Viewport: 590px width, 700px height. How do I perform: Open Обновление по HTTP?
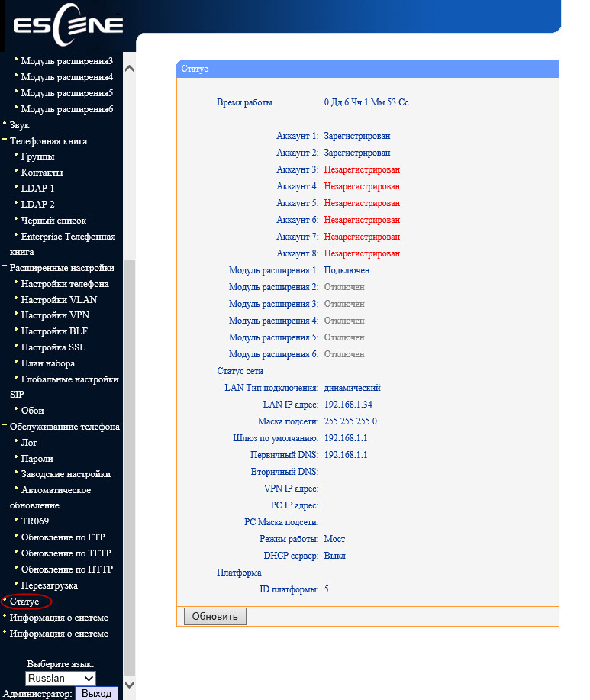pyautogui.click(x=67, y=569)
